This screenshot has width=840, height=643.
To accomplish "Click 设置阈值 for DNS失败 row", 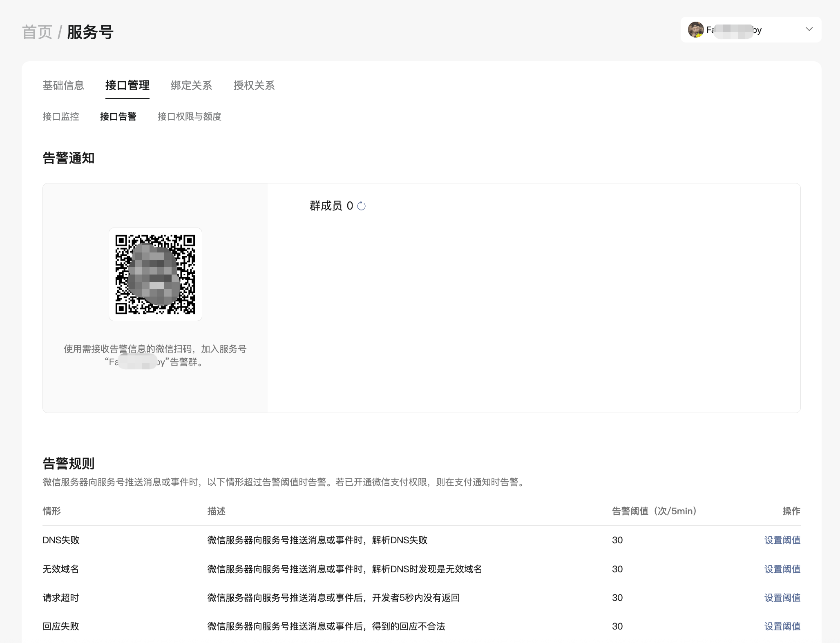I will [x=782, y=540].
